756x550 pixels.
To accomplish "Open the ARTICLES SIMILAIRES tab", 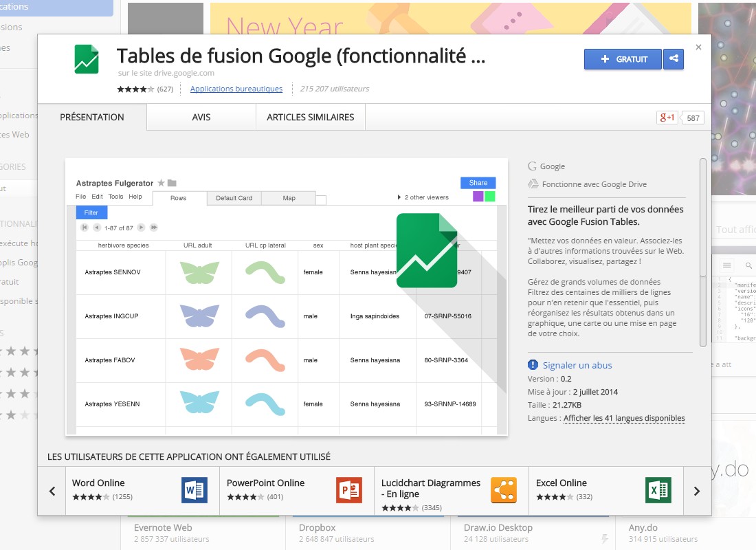I will tap(311, 118).
